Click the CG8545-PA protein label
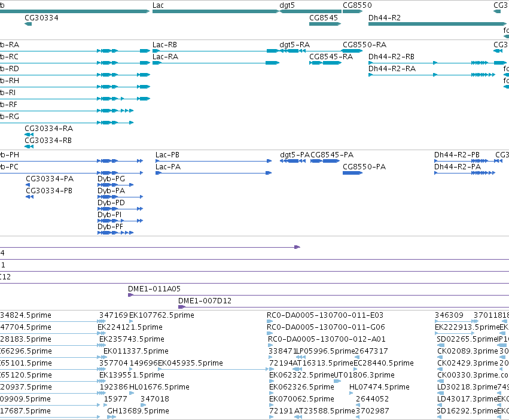The width and height of the screenshot is (509, 420). (x=332, y=155)
